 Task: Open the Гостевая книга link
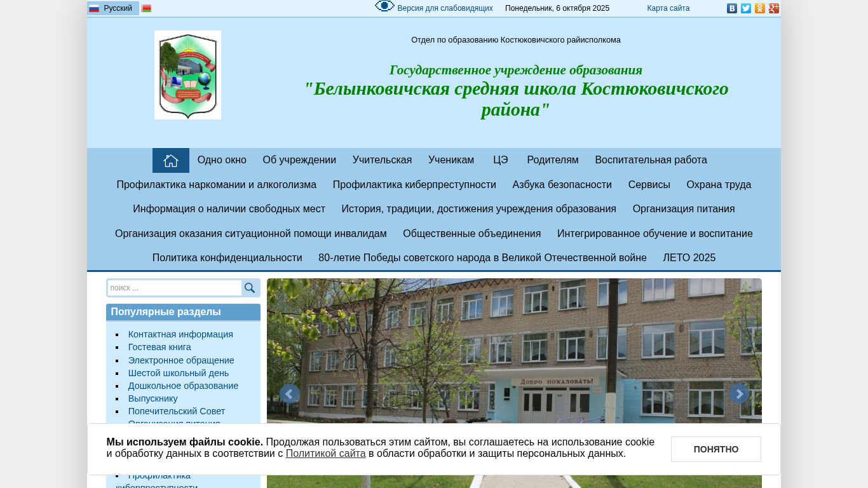click(x=159, y=347)
